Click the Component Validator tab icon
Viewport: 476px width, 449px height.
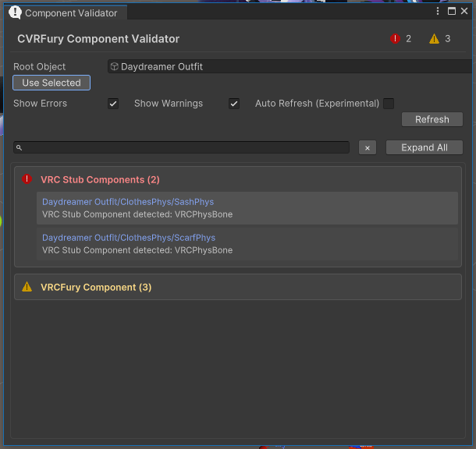[x=15, y=12]
